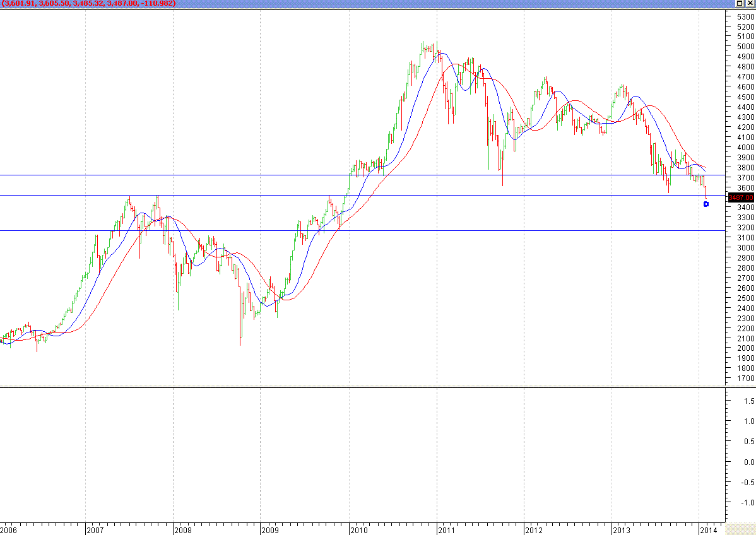Screen dimensions: 756x535
Task: Click the 2400 price axis label
Action: pos(745,309)
